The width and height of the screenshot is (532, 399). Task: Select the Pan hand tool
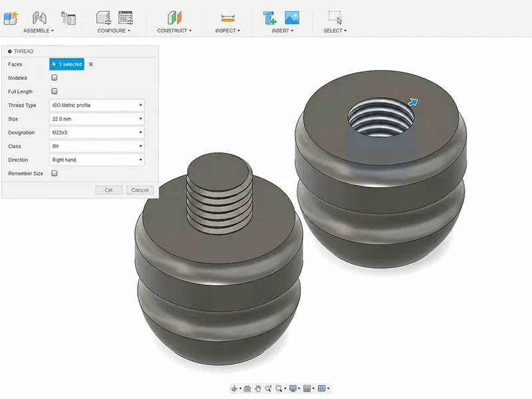[x=258, y=388]
